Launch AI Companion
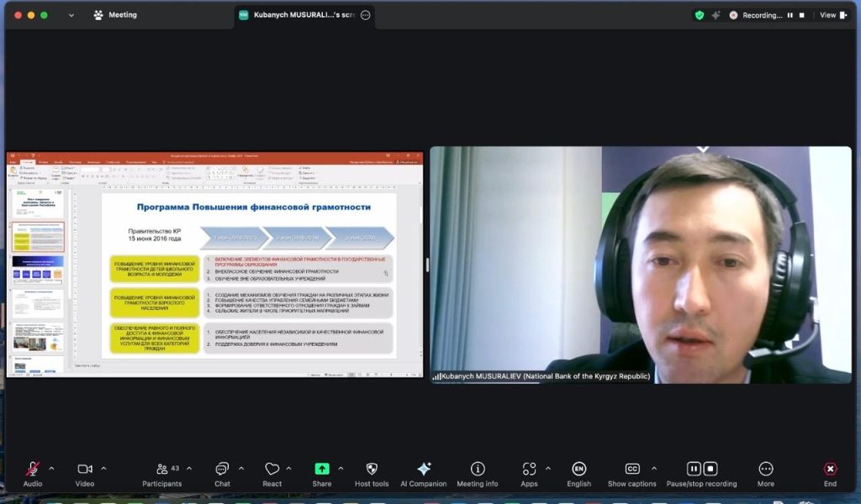 (424, 470)
